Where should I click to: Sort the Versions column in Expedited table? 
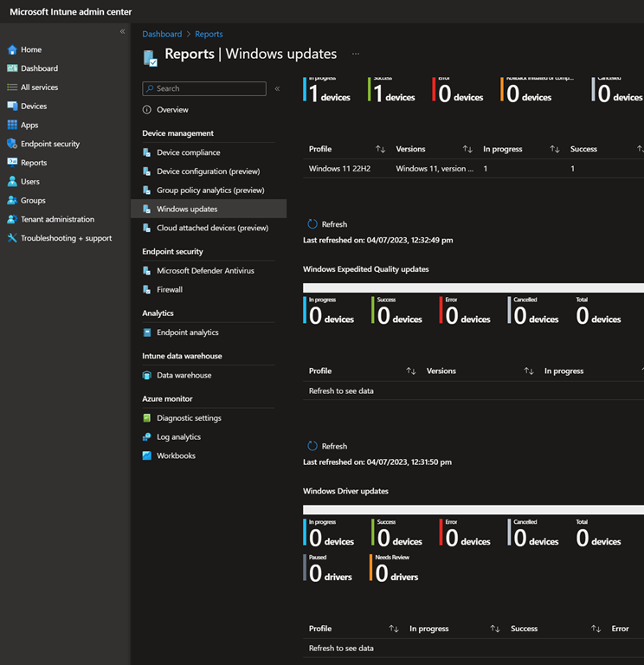[x=528, y=371]
